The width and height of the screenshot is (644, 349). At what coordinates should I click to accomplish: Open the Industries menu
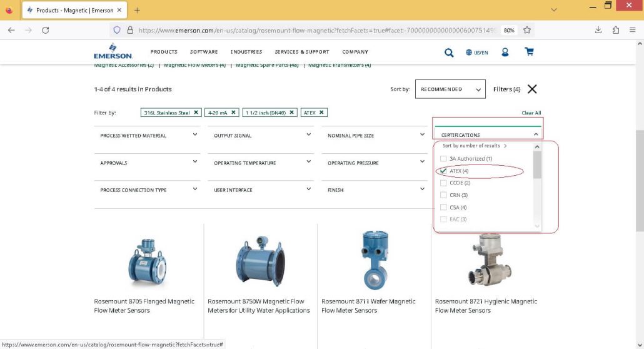(x=246, y=52)
